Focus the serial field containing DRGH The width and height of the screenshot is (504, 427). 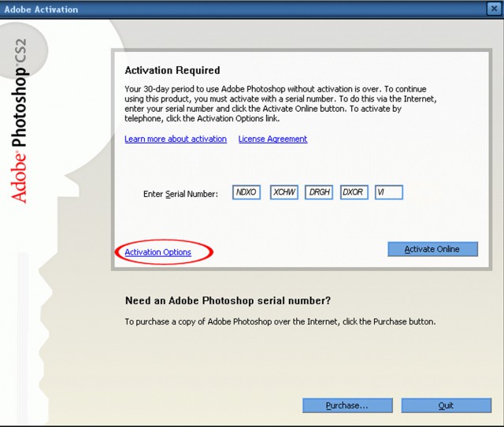[x=319, y=192]
